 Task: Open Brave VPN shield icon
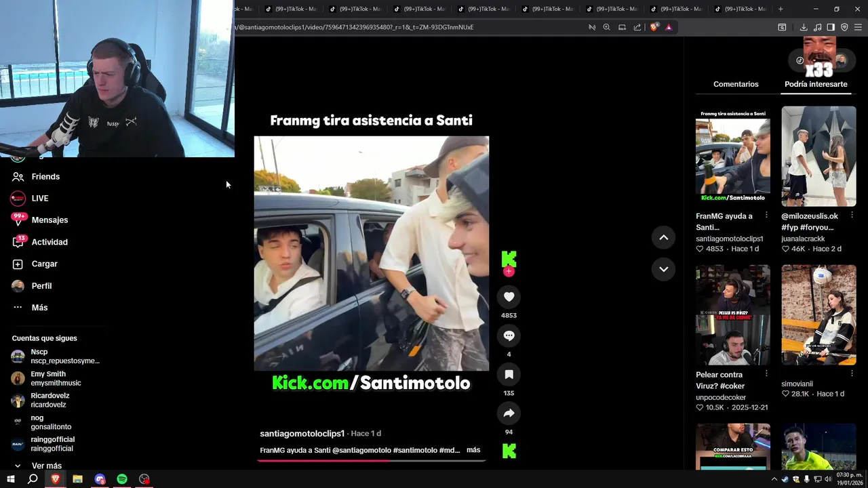pos(844,27)
